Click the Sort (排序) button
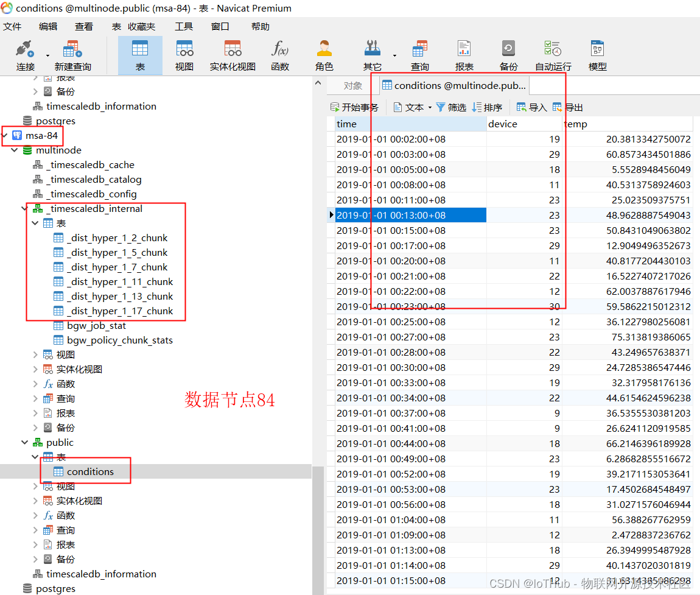Image resolution: width=700 pixels, height=595 pixels. (x=487, y=107)
